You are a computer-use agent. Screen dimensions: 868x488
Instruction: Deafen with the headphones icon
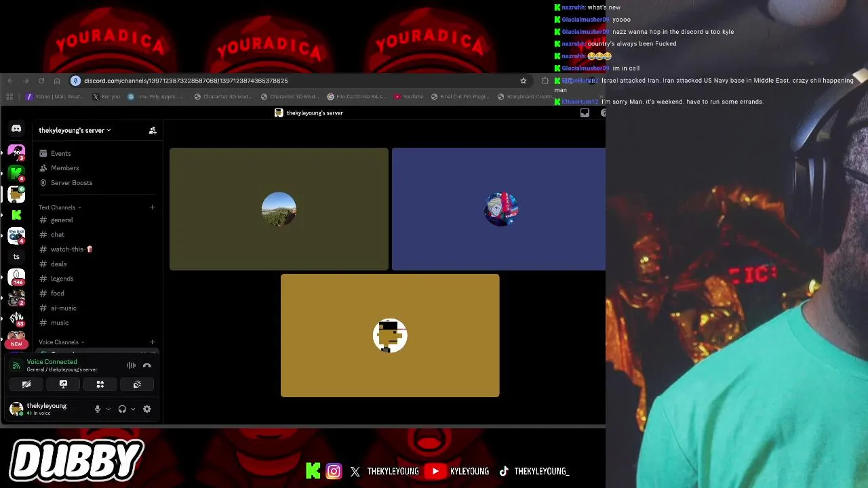pos(122,409)
